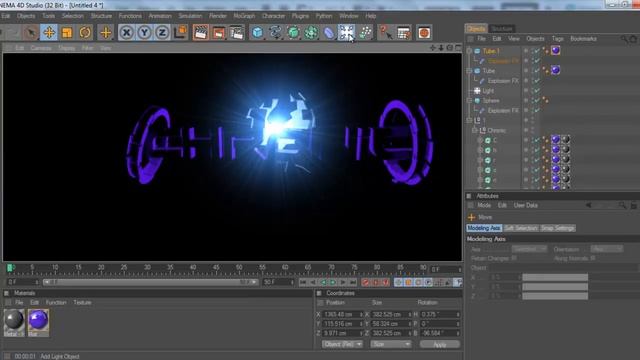Open the Size mode dropdown
The height and width of the screenshot is (360, 640).
pyautogui.click(x=391, y=344)
